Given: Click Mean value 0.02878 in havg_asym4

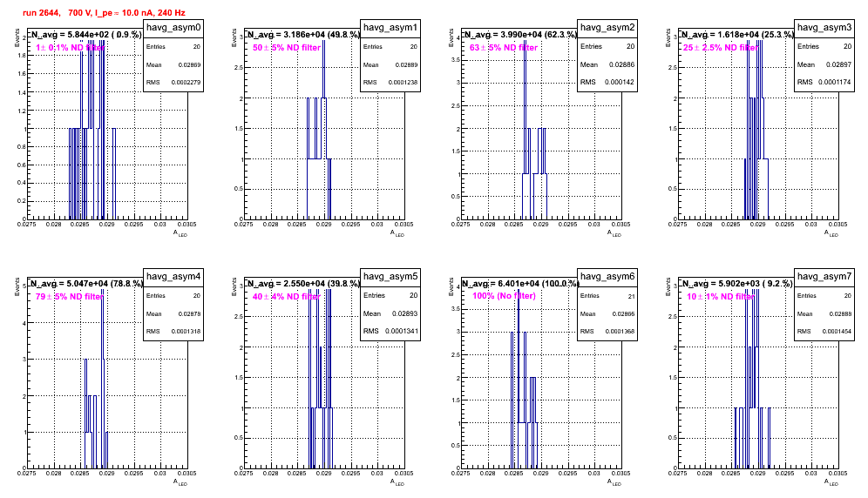Looking at the screenshot, I should (x=189, y=313).
